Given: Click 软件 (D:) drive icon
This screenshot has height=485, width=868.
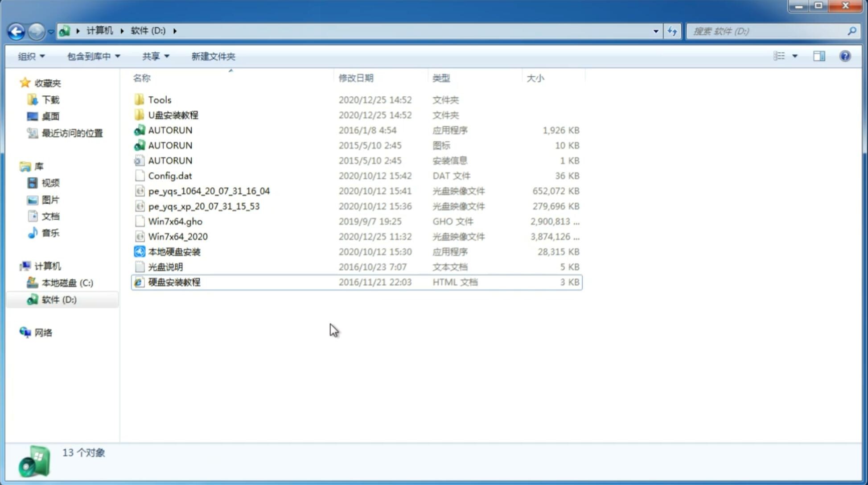Looking at the screenshot, I should tap(32, 300).
